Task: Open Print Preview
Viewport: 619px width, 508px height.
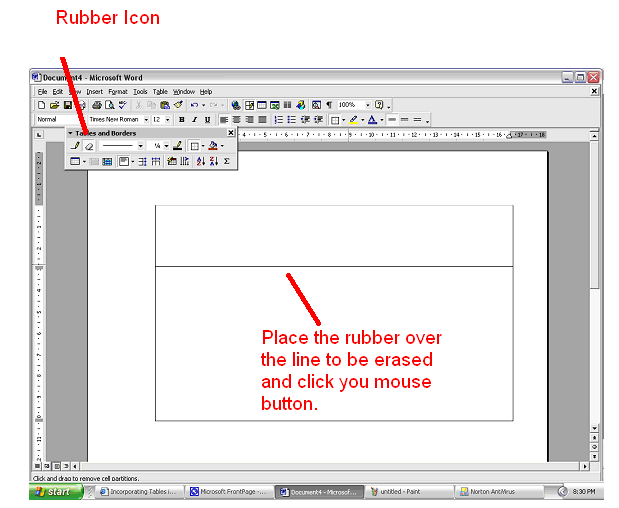Action: [110, 105]
